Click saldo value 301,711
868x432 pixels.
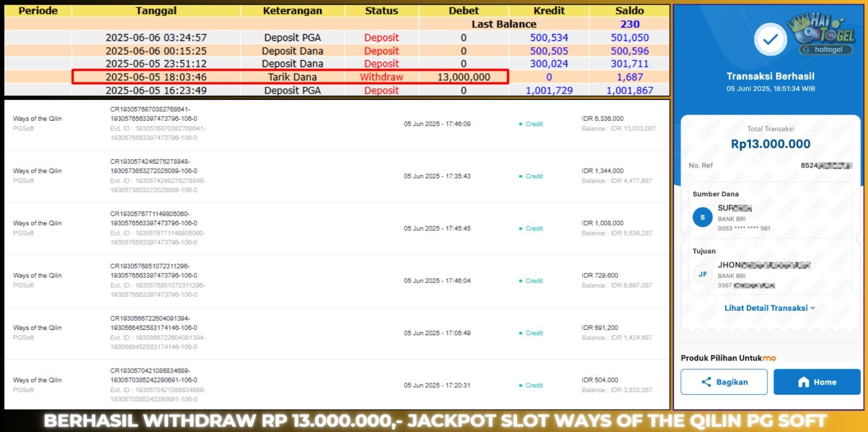630,64
